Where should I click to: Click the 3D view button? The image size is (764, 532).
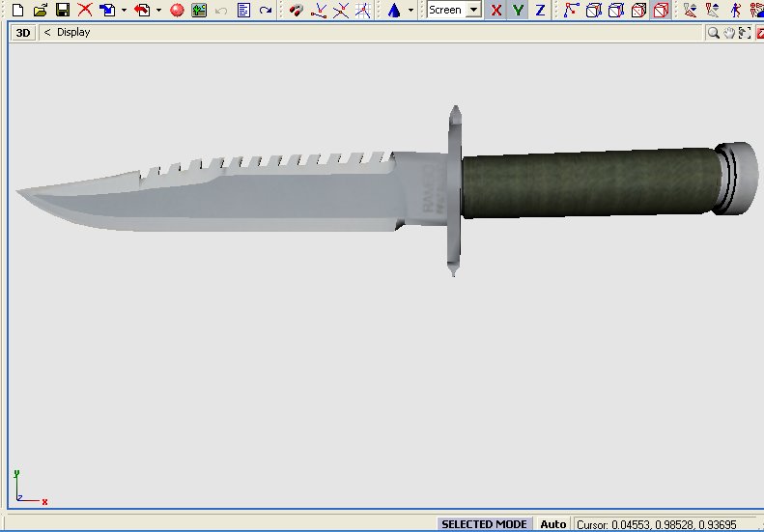[x=23, y=33]
